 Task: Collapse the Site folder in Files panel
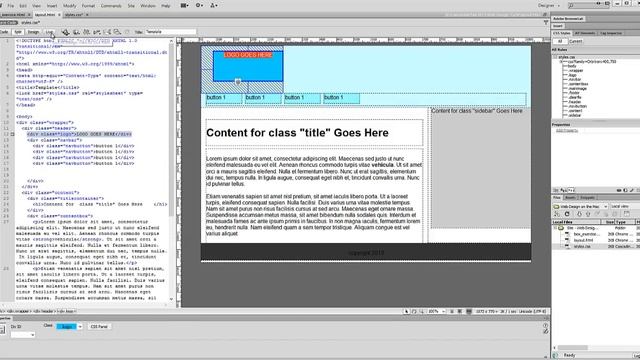(x=555, y=228)
